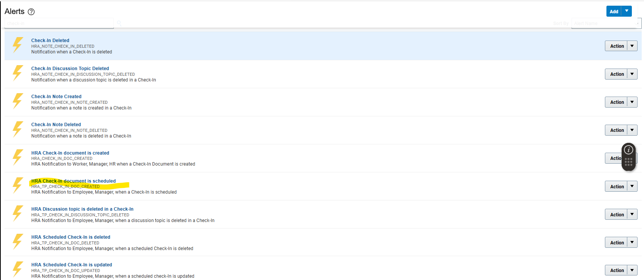644x280 pixels.
Task: Click lightning icon for HRA Check-In document is scheduled
Action: [17, 186]
